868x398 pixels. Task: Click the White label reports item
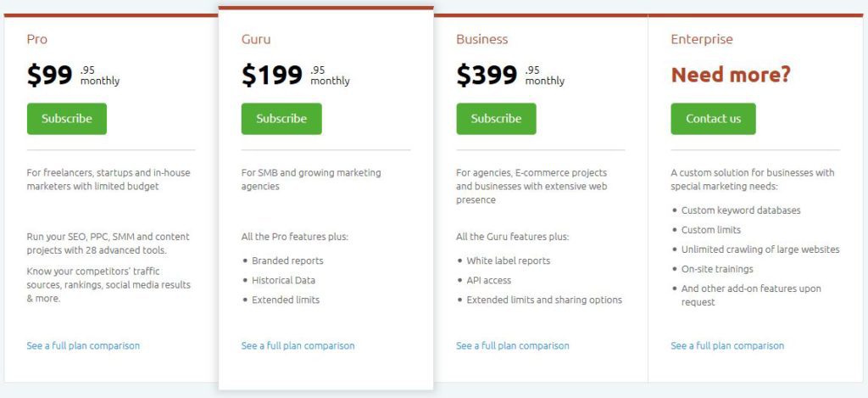coord(509,261)
